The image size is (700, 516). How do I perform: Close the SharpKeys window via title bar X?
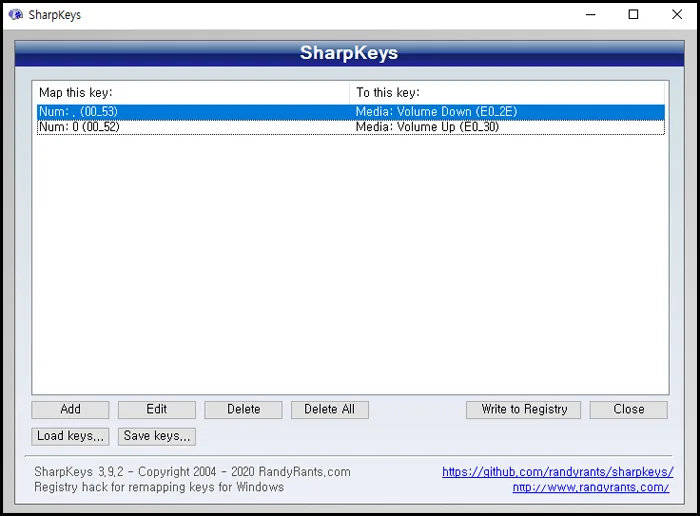677,15
